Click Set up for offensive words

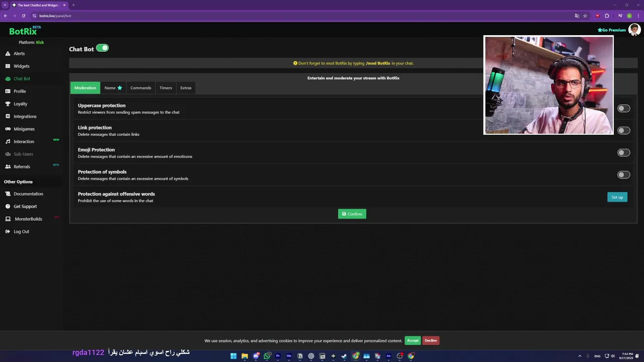(617, 197)
